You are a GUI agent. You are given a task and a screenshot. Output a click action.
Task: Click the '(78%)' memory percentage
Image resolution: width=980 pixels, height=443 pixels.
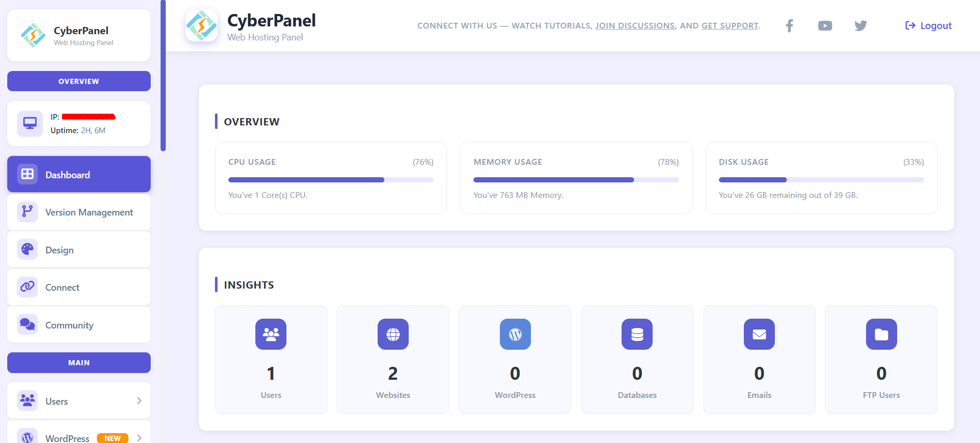coord(668,162)
